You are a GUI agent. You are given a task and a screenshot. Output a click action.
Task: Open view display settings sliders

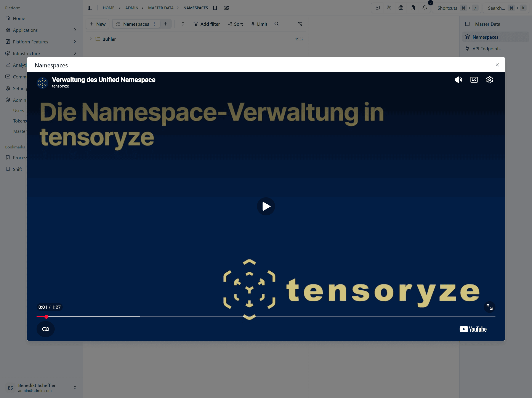(x=300, y=24)
